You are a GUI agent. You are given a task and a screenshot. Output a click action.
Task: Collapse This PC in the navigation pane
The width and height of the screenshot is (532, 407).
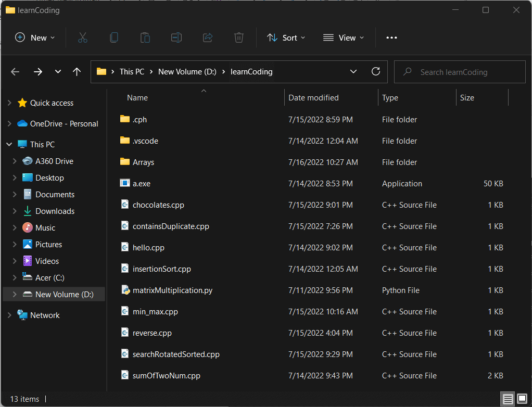(x=9, y=144)
